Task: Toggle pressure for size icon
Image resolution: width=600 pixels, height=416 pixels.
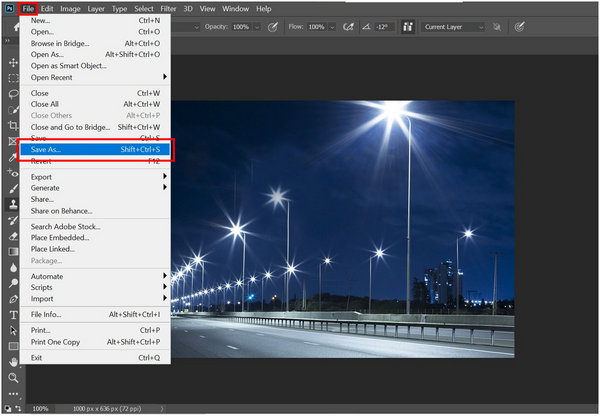Action: tap(519, 27)
